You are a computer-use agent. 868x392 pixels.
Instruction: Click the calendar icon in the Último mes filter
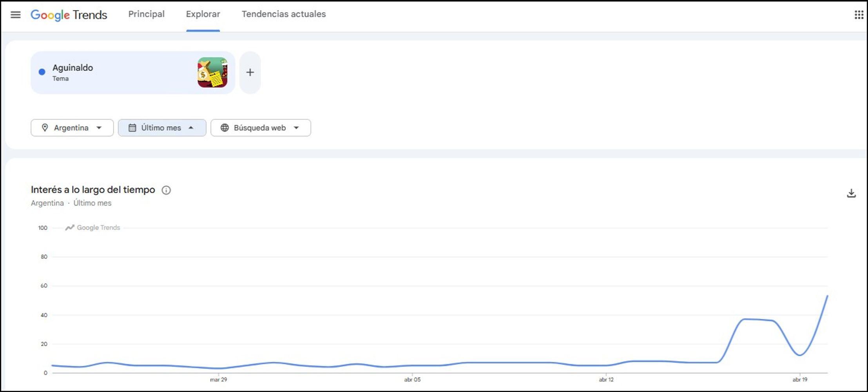[x=132, y=128]
